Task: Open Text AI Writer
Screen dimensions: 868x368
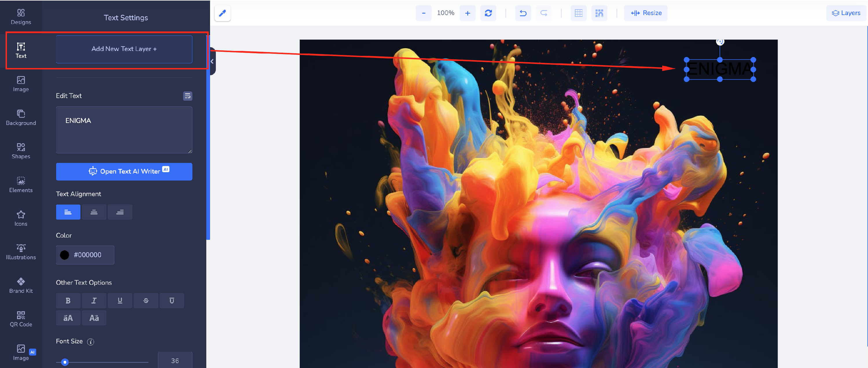Action: point(124,172)
